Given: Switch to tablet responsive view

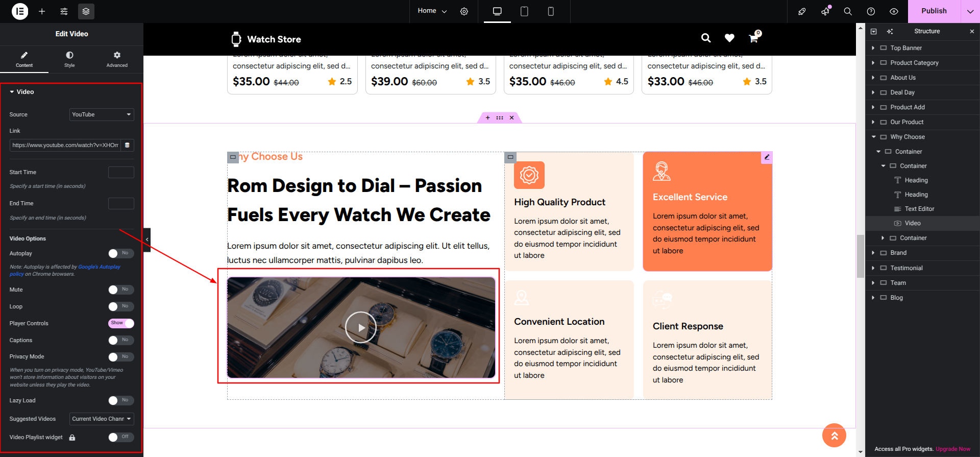Looking at the screenshot, I should pos(524,11).
